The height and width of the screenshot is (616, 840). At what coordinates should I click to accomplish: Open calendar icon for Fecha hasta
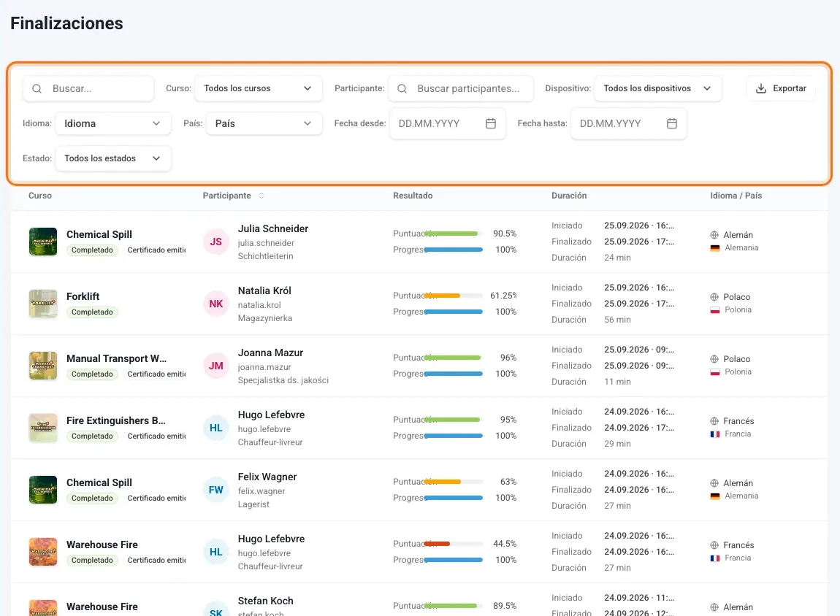click(672, 123)
